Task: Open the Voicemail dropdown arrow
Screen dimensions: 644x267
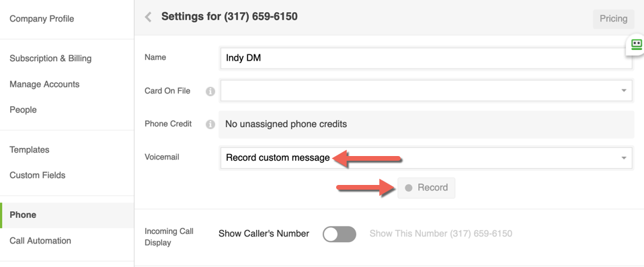Action: [x=623, y=158]
